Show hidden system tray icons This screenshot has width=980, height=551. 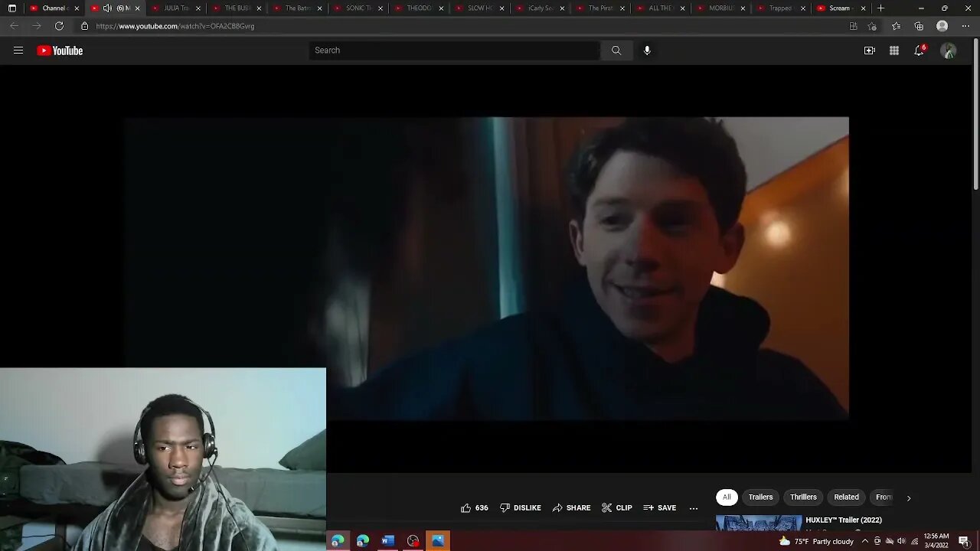pyautogui.click(x=864, y=541)
